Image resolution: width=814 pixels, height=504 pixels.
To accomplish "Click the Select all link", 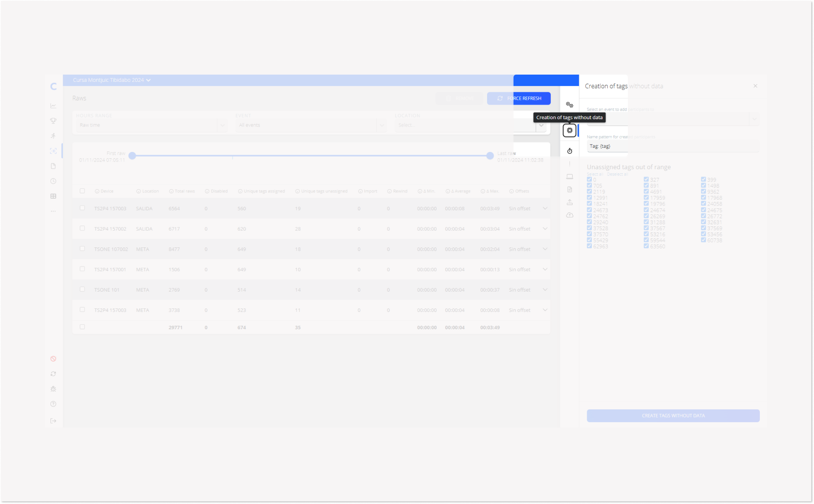I will click(x=595, y=174).
